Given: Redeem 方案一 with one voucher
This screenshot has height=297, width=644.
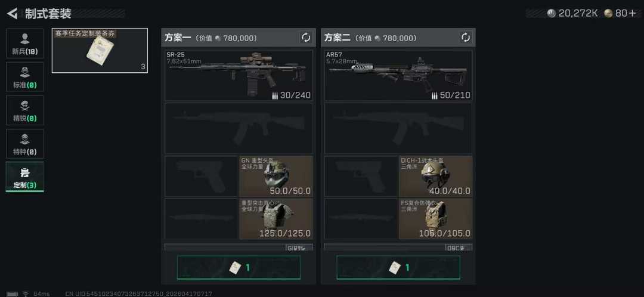Looking at the screenshot, I should [x=239, y=267].
